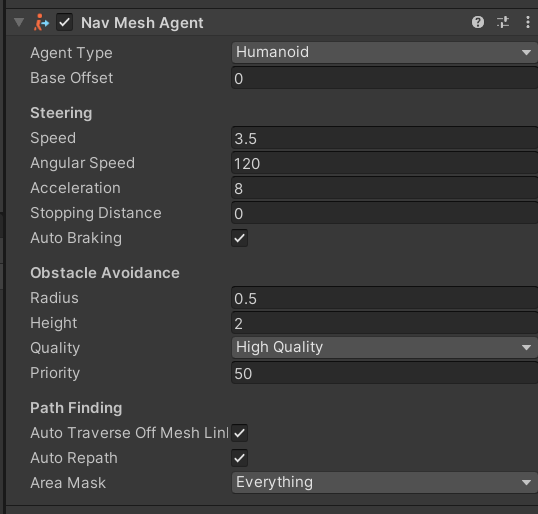Click the Base Offset label
This screenshot has width=538, height=514.
point(72,78)
